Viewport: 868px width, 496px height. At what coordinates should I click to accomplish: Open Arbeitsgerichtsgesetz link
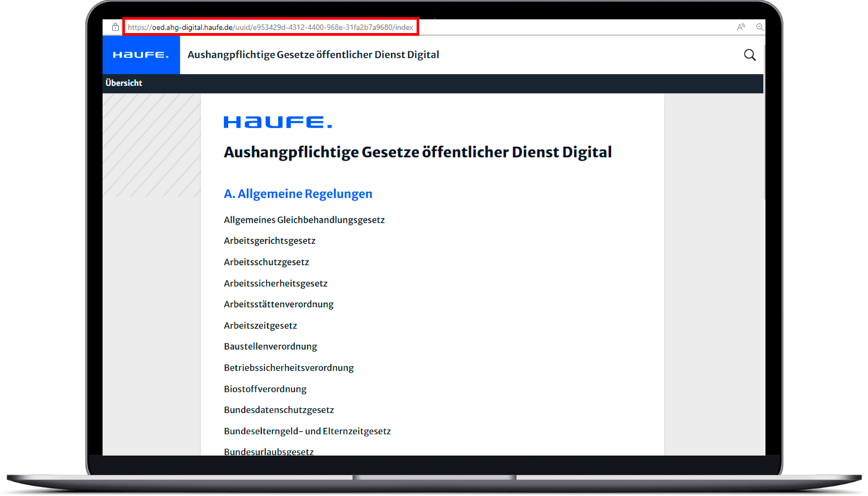(270, 241)
